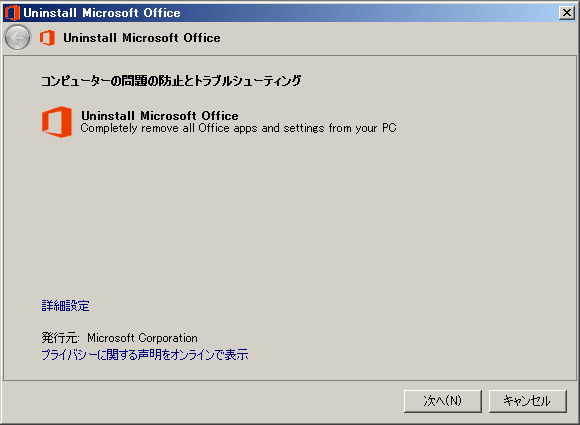580x425 pixels.
Task: Click the header title next to back arrow
Action: coord(142,38)
